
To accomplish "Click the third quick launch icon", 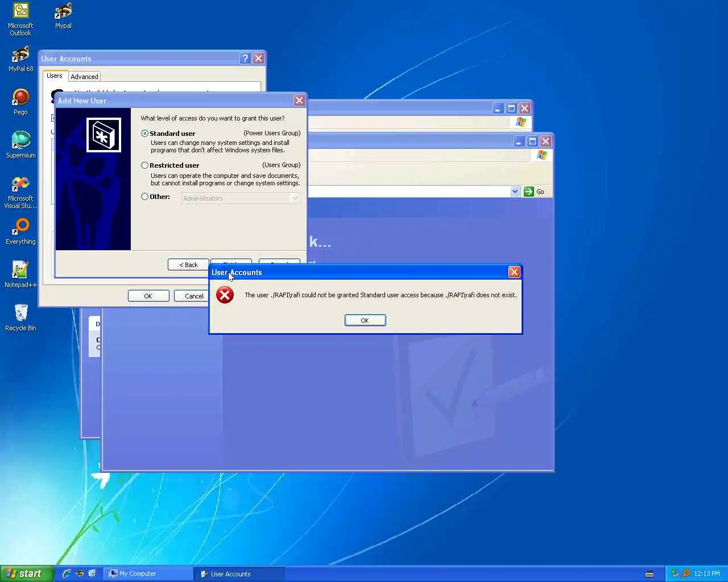I will click(x=92, y=573).
